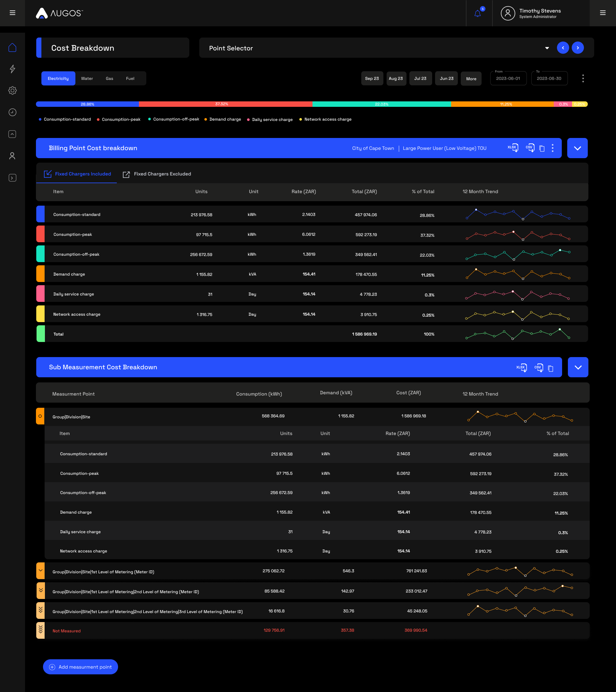
Task: Select the Aug 23 period button
Action: coord(396,79)
